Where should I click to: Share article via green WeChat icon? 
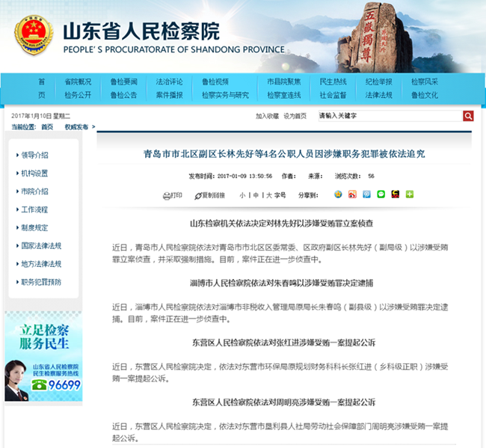[x=381, y=194]
